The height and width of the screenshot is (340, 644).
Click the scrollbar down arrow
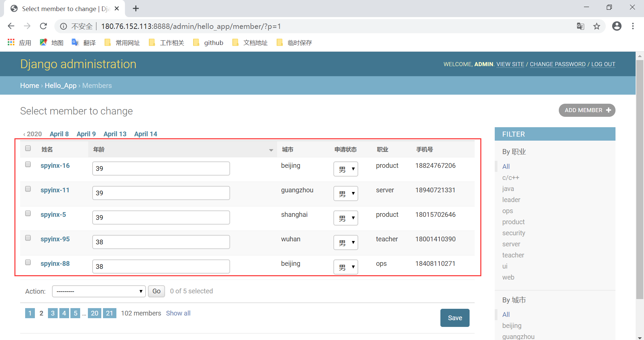click(640, 337)
